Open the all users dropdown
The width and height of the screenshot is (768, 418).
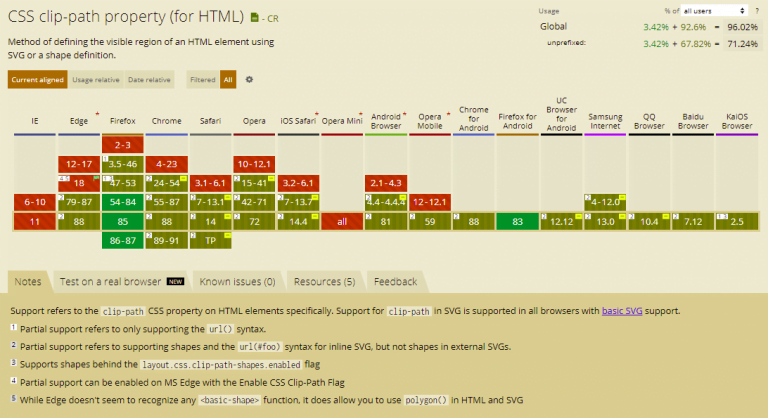pyautogui.click(x=715, y=11)
